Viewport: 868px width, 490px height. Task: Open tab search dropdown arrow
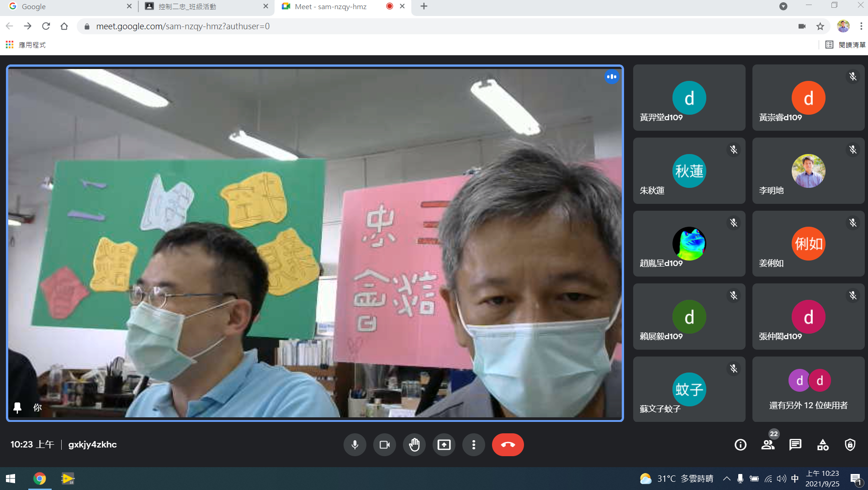(783, 6)
